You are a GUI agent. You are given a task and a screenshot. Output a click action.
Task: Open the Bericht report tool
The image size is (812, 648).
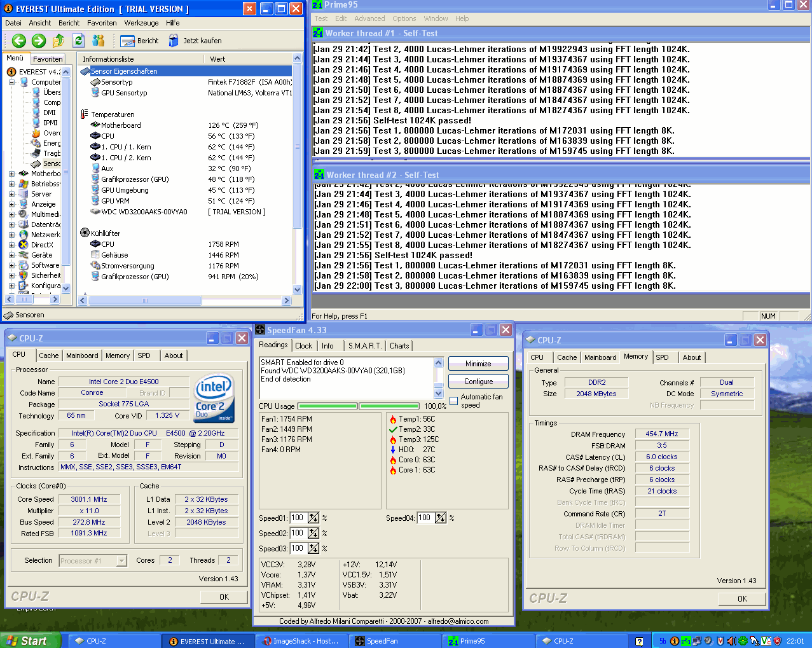pos(140,41)
